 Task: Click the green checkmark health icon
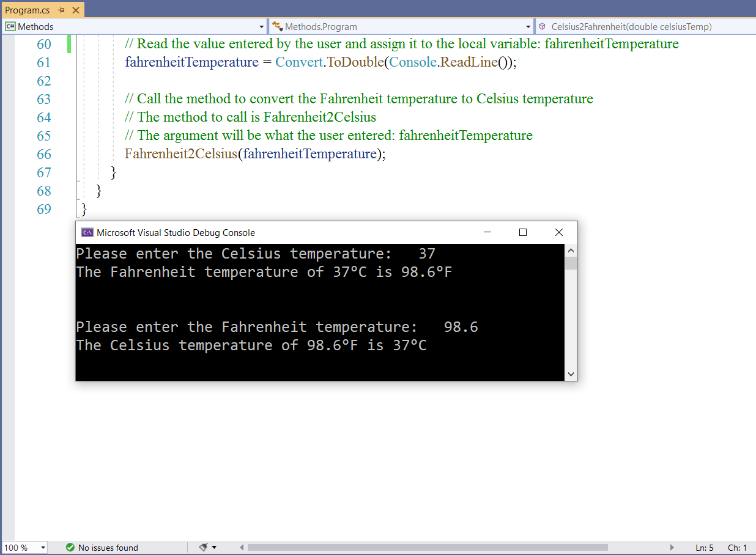pos(70,548)
